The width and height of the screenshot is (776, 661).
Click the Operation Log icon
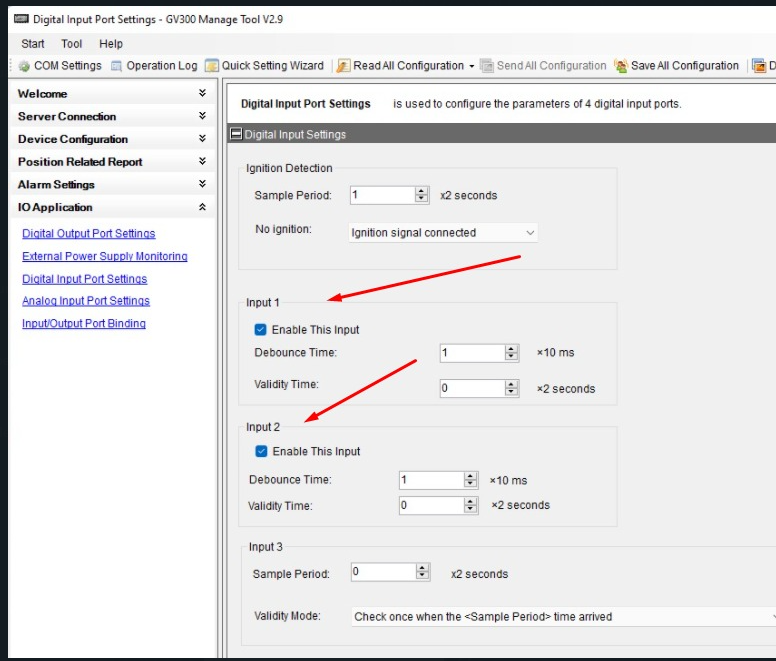tap(116, 66)
